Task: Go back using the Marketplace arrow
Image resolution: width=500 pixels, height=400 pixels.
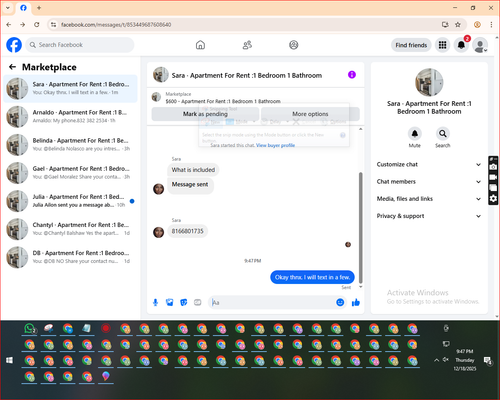Action: pyautogui.click(x=12, y=67)
